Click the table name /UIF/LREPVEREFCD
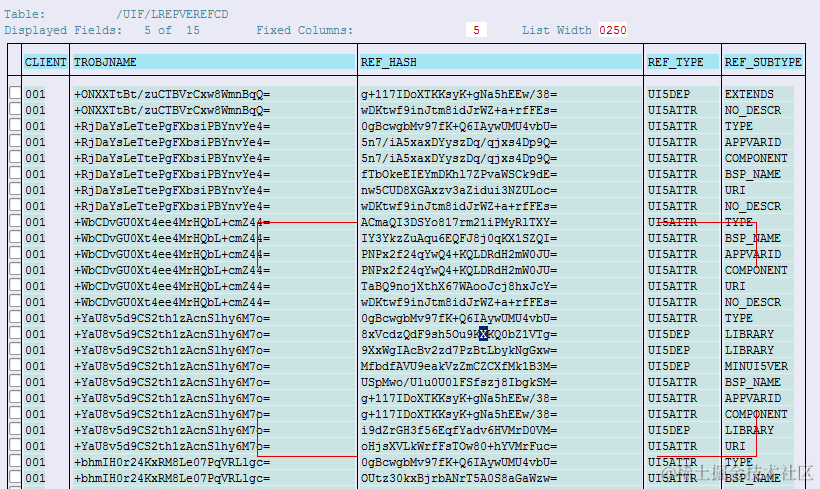This screenshot has height=489, width=820. point(172,14)
